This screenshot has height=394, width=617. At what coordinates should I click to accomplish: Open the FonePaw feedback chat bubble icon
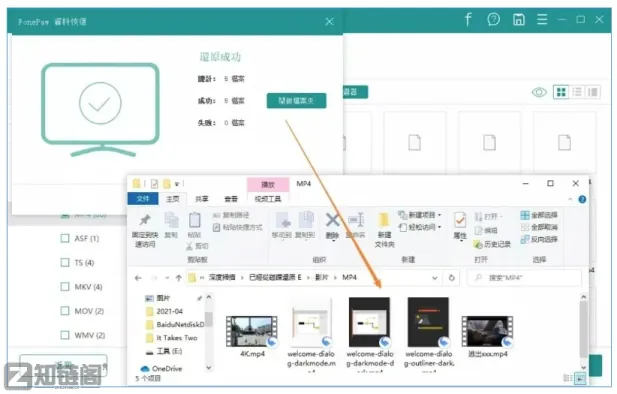click(493, 19)
